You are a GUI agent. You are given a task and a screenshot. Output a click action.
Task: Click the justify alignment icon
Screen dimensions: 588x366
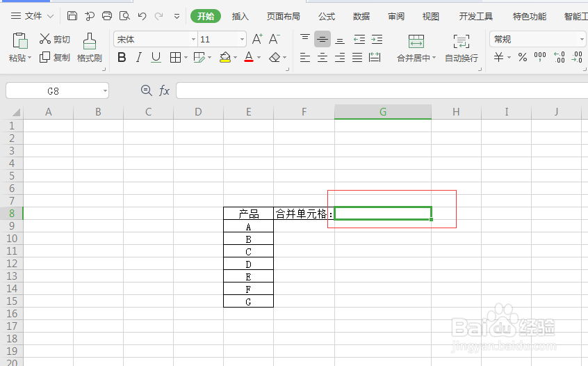tap(357, 58)
